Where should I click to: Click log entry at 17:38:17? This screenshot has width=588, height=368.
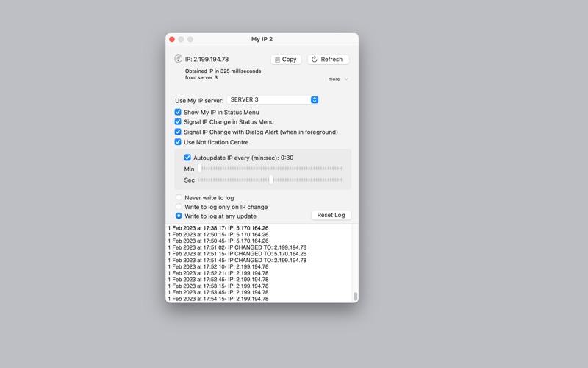218,228
